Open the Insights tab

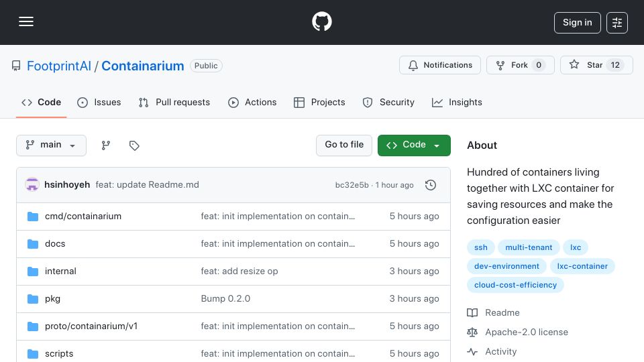click(x=457, y=102)
